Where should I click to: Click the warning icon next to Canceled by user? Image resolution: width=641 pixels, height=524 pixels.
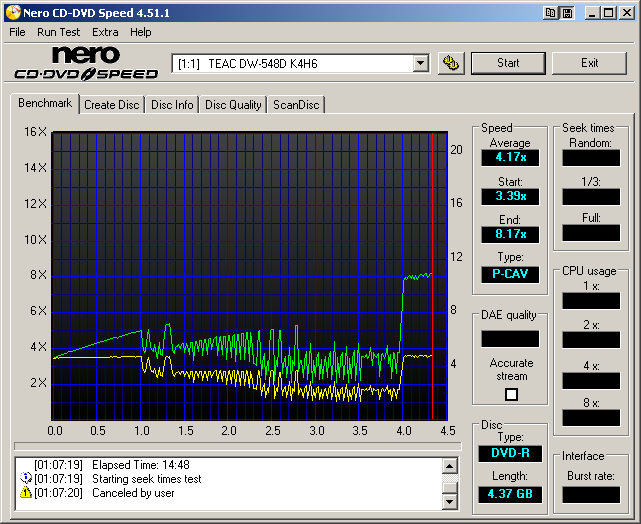(25, 493)
